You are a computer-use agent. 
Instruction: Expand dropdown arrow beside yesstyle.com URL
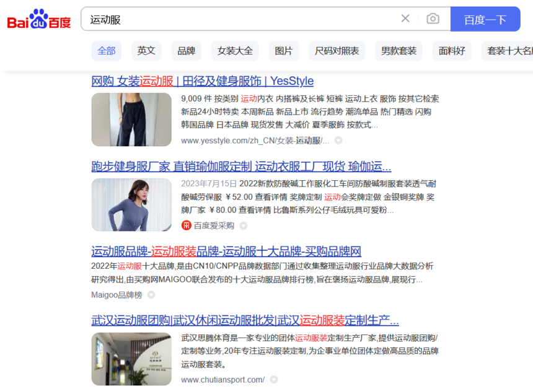coord(338,141)
